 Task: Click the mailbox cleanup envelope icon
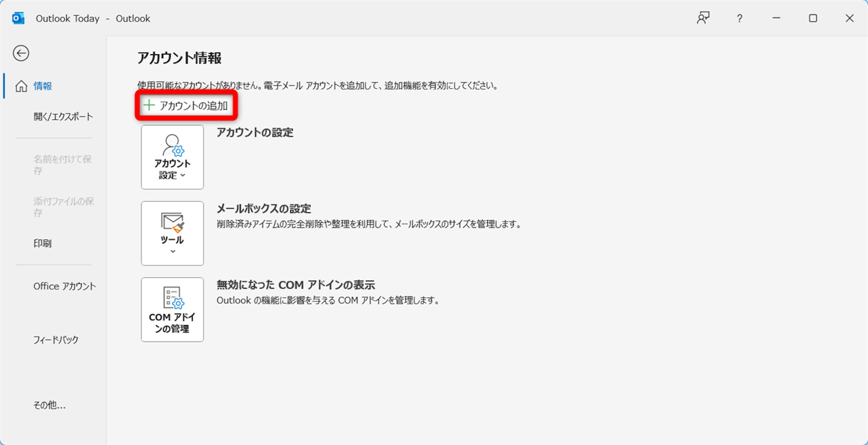click(172, 222)
